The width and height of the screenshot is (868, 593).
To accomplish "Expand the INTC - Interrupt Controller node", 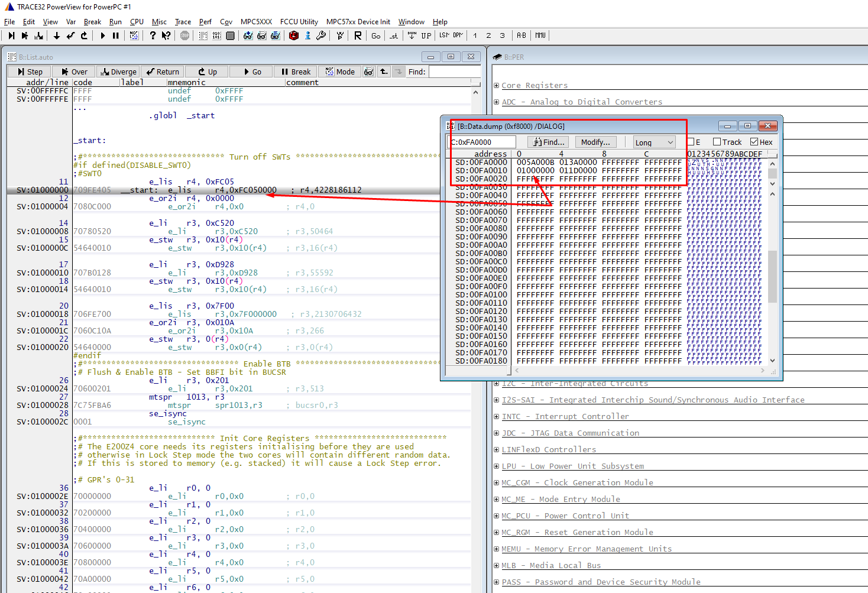I will tap(497, 416).
